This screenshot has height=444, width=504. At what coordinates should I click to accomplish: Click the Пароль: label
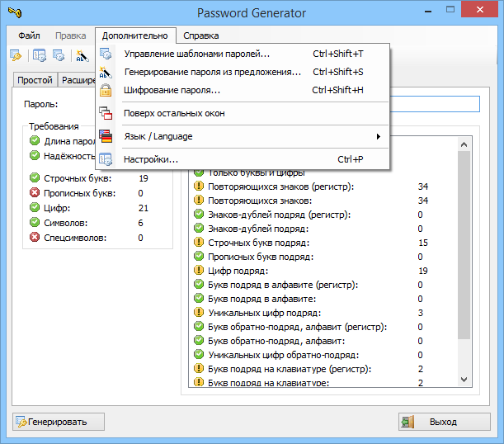(40, 104)
